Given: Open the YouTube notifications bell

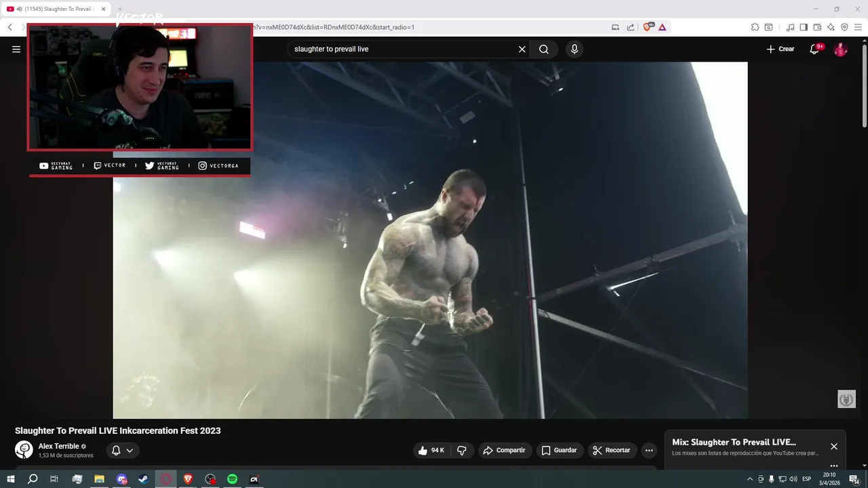Looking at the screenshot, I should [815, 49].
